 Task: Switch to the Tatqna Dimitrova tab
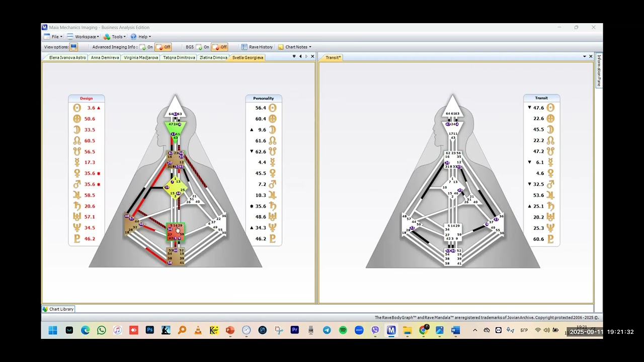point(179,57)
